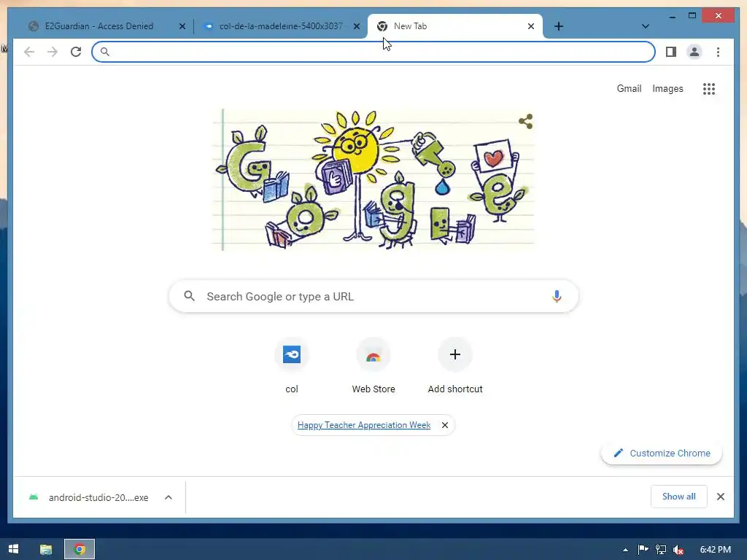The height and width of the screenshot is (560, 747).
Task: Click the Google Doodle image
Action: 373,179
